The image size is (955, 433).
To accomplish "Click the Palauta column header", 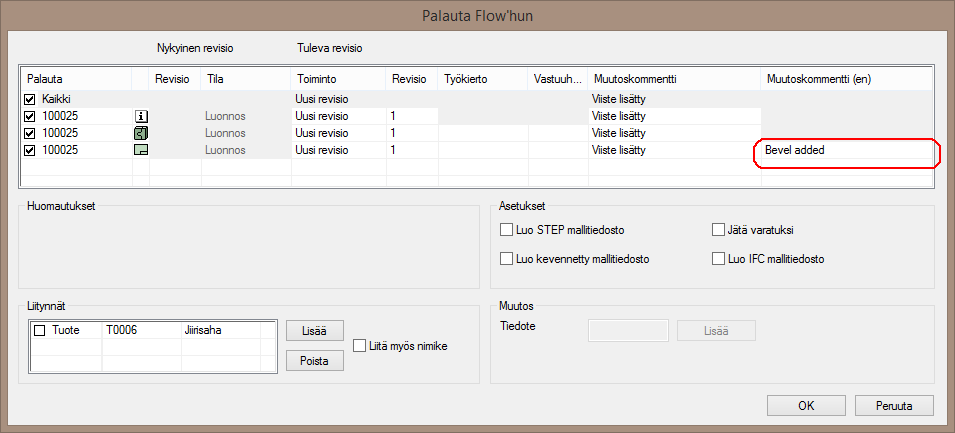I will tap(75, 79).
